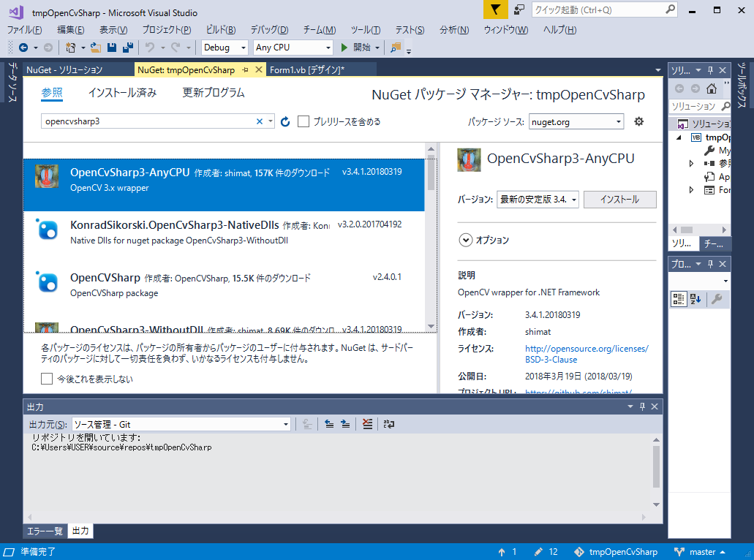Enable the プレリリースを含める checkbox
Image resolution: width=754 pixels, height=560 pixels.
tap(304, 122)
